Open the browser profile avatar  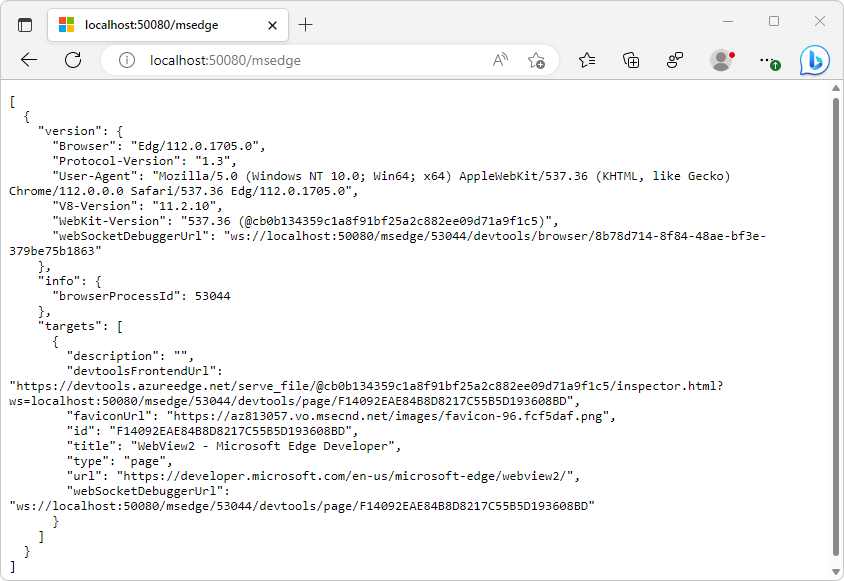(x=721, y=60)
